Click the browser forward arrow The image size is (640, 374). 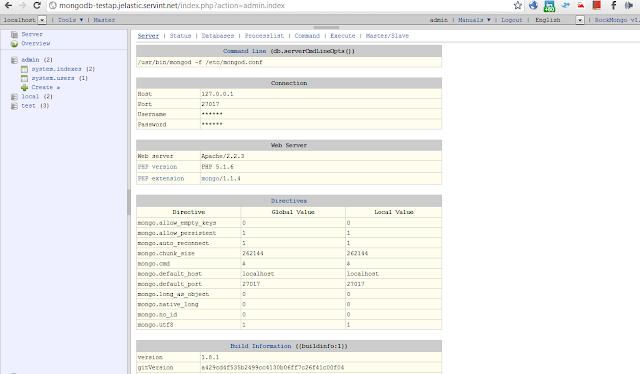click(x=22, y=5)
